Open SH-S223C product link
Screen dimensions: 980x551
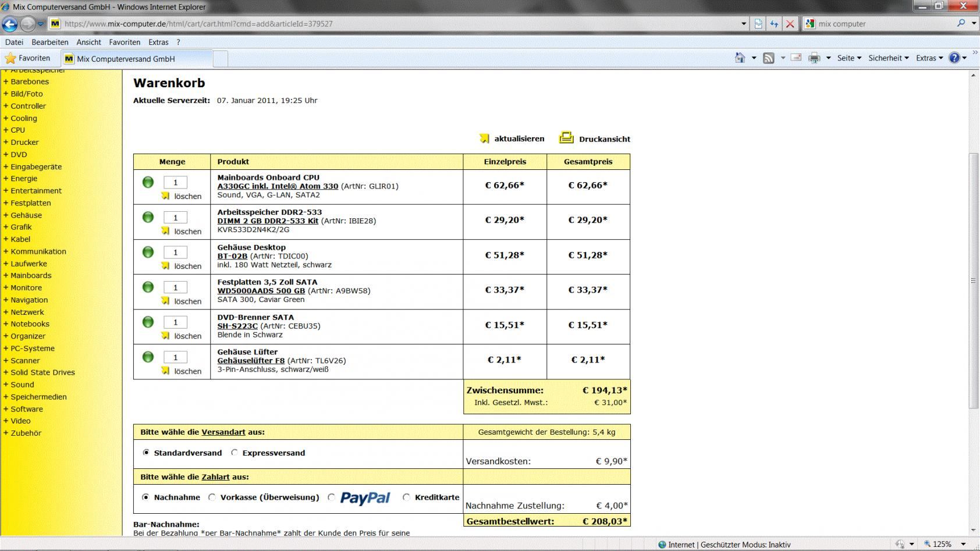click(237, 326)
